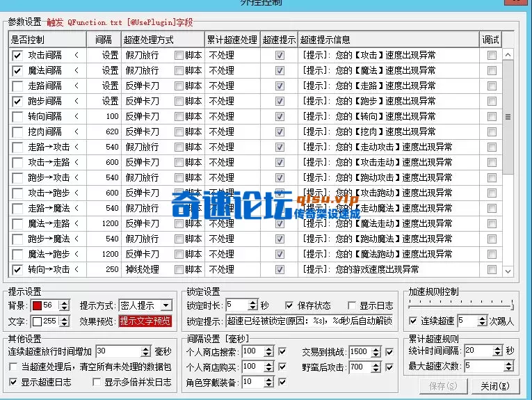Click the 超速处理方式 column header
The height and width of the screenshot is (400, 532).
click(162, 40)
